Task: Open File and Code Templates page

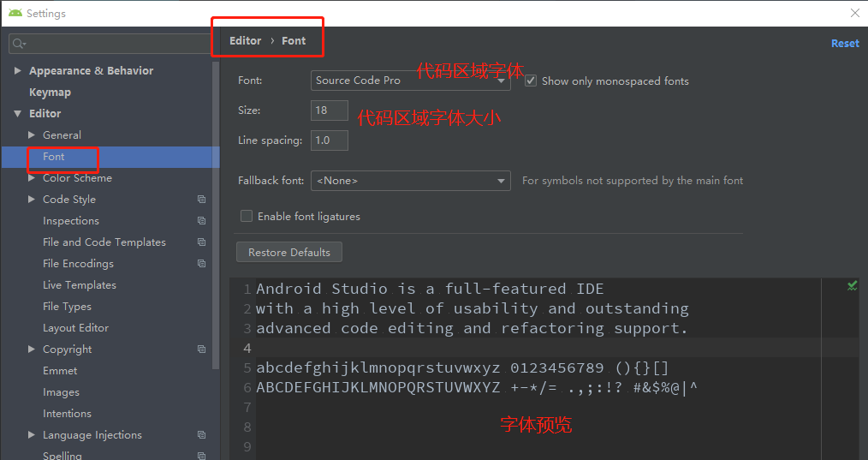Action: [104, 242]
